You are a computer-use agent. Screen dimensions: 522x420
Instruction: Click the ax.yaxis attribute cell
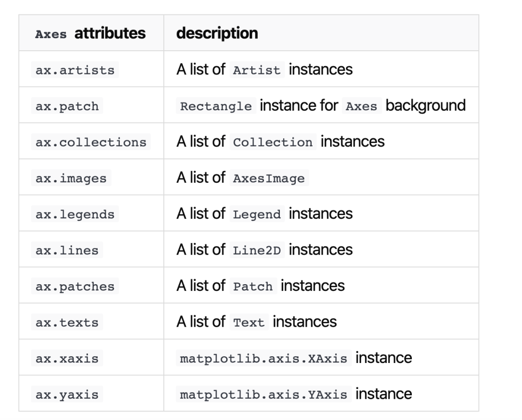[x=67, y=394]
